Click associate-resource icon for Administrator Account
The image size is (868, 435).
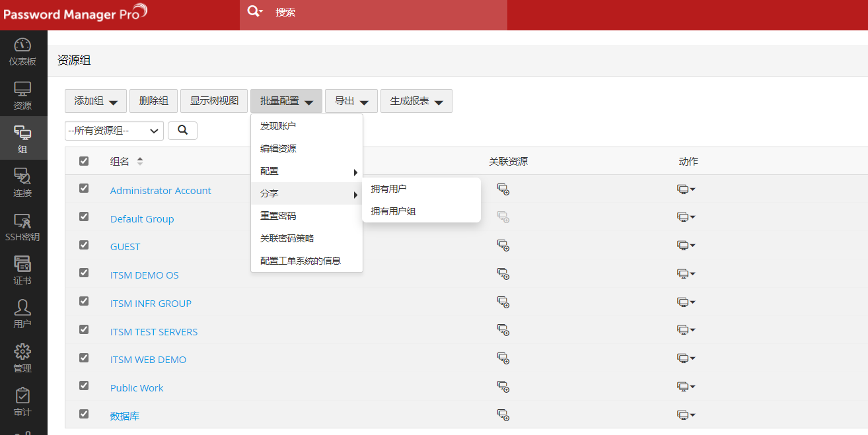click(x=503, y=190)
